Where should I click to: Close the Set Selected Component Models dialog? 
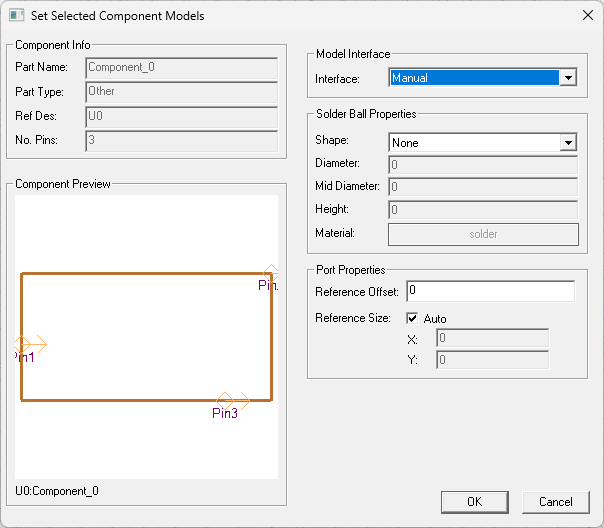tap(587, 15)
